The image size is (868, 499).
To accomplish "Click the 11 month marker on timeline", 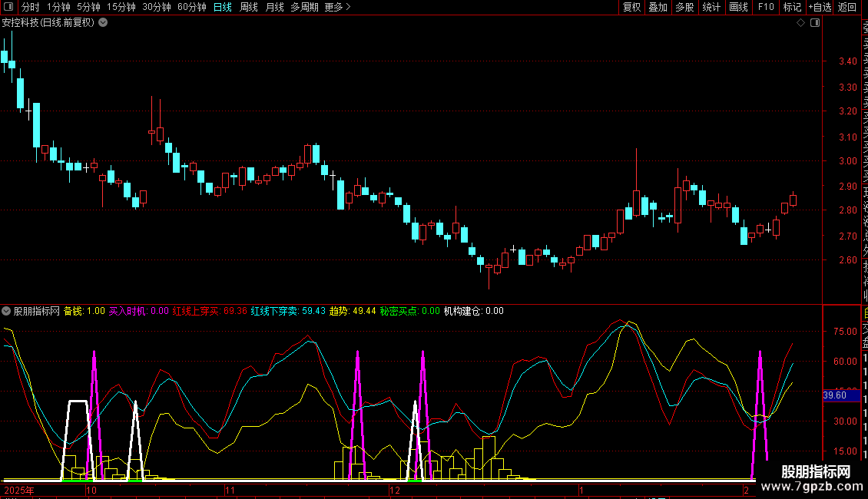I will coord(230,490).
